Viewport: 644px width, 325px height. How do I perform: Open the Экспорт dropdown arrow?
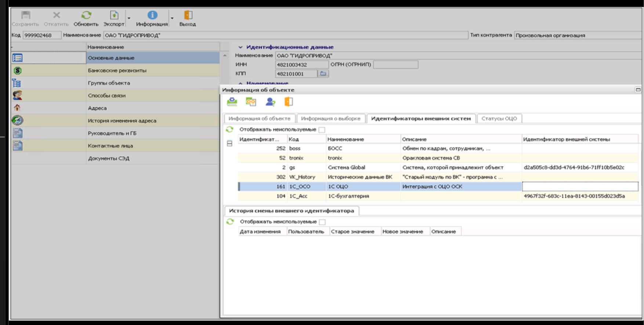coord(129,18)
